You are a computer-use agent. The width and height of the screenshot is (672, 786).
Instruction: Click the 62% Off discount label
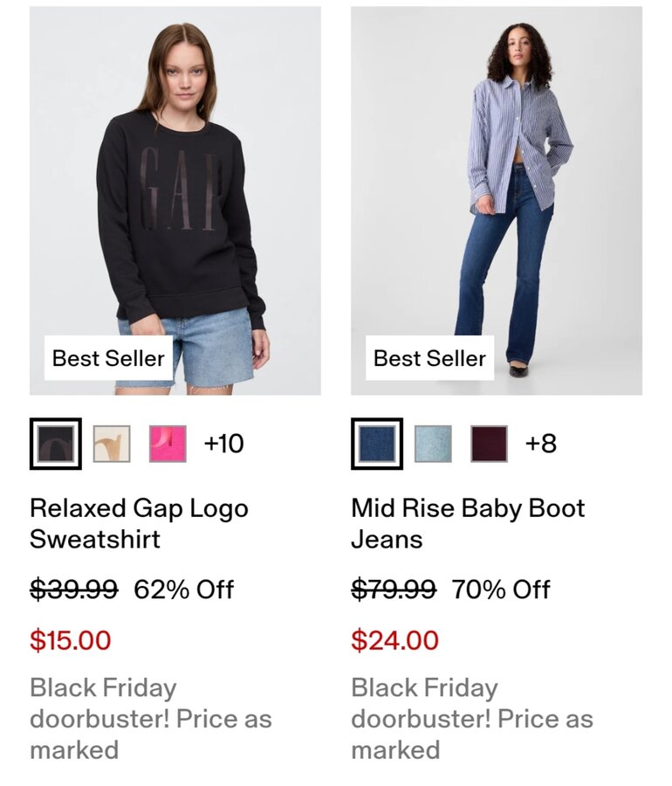click(183, 589)
